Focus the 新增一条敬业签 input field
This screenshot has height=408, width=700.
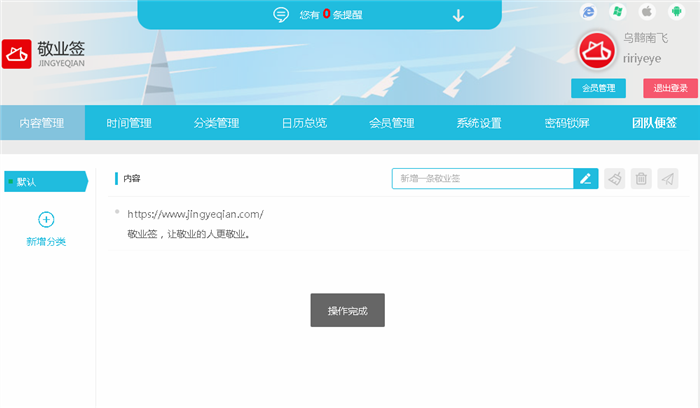click(x=483, y=179)
